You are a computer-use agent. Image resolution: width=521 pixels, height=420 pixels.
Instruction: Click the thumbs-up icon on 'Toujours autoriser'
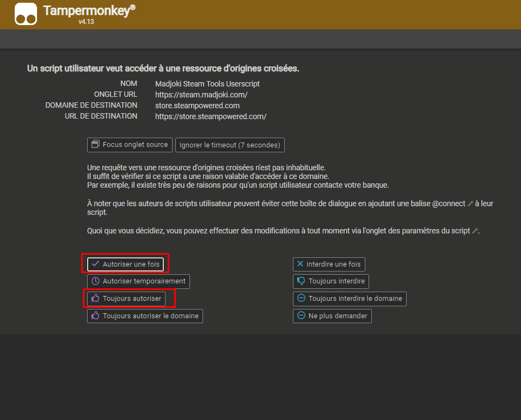click(95, 299)
